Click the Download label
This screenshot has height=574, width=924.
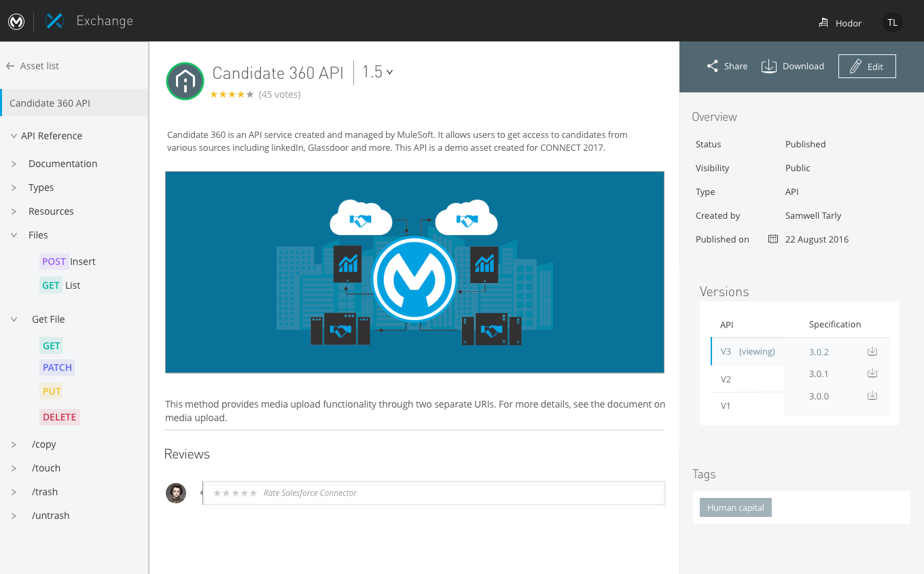coord(803,66)
